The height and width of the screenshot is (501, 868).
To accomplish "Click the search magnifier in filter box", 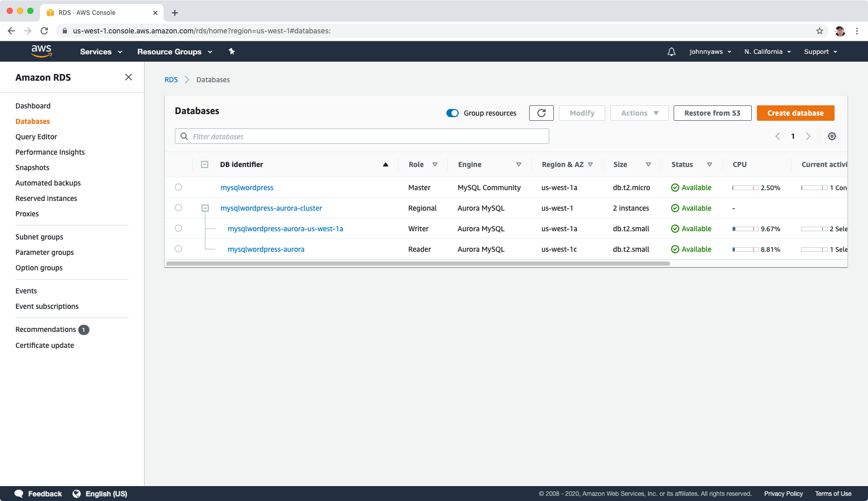I will click(x=184, y=136).
